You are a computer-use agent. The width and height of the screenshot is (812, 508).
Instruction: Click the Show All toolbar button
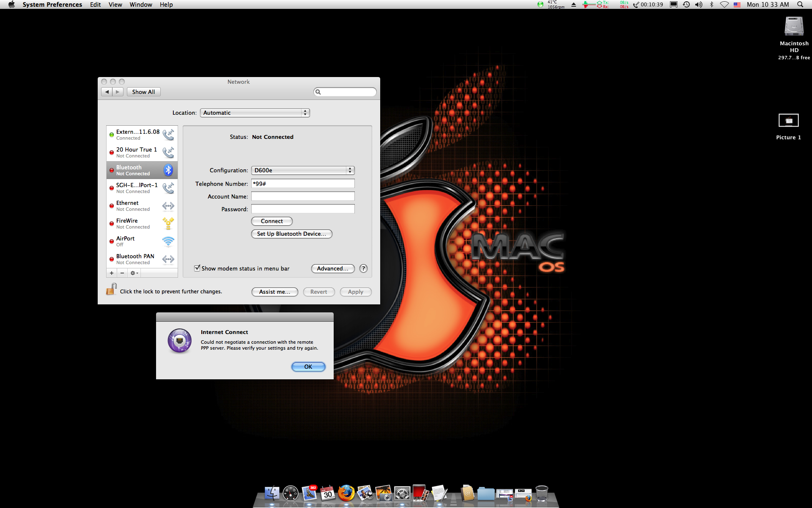tap(143, 92)
